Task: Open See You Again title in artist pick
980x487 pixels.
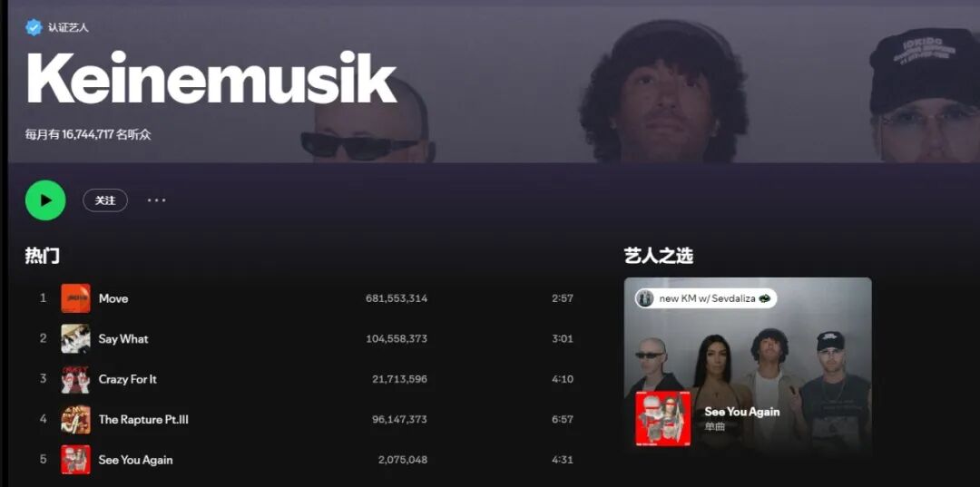Action: (742, 412)
